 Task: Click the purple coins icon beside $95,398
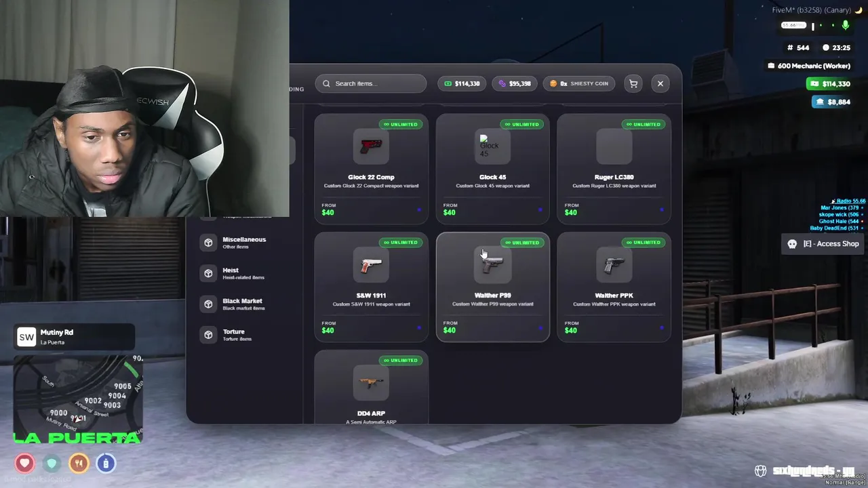click(x=502, y=83)
